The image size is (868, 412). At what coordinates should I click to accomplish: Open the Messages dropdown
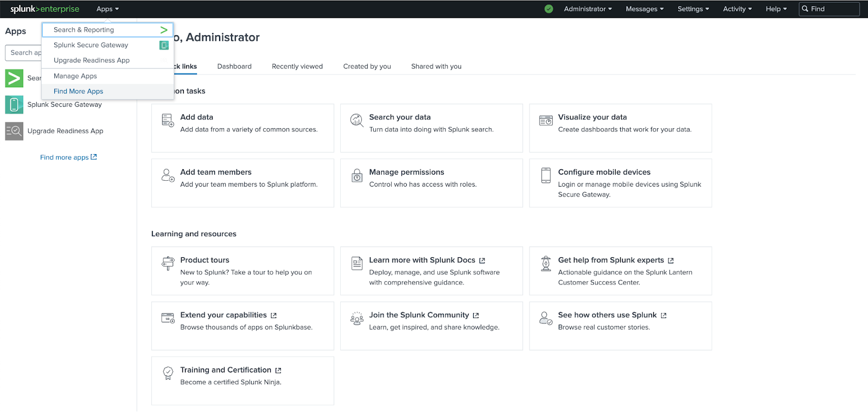644,9
